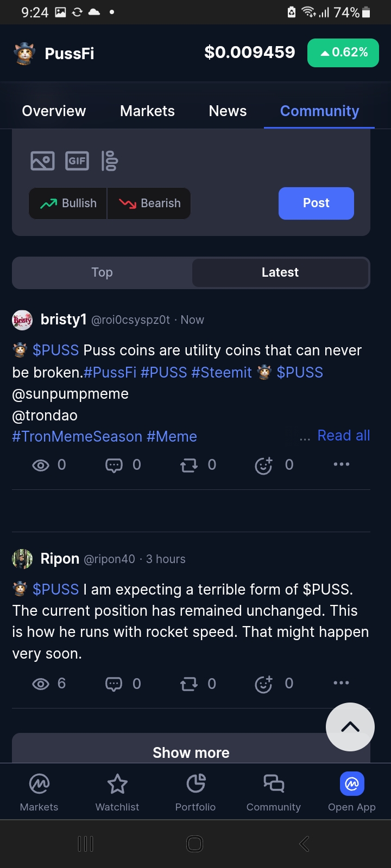Screen dimensions: 391x868
Task: Open the News tab
Action: coord(228,111)
